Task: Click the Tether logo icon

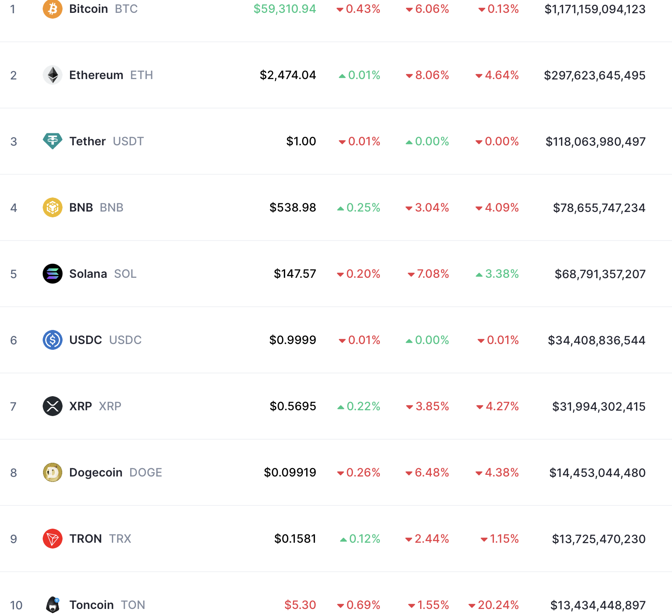Action: tap(53, 141)
